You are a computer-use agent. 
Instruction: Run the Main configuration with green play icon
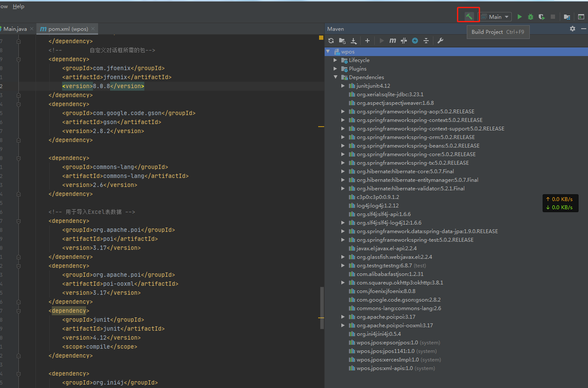tap(519, 17)
